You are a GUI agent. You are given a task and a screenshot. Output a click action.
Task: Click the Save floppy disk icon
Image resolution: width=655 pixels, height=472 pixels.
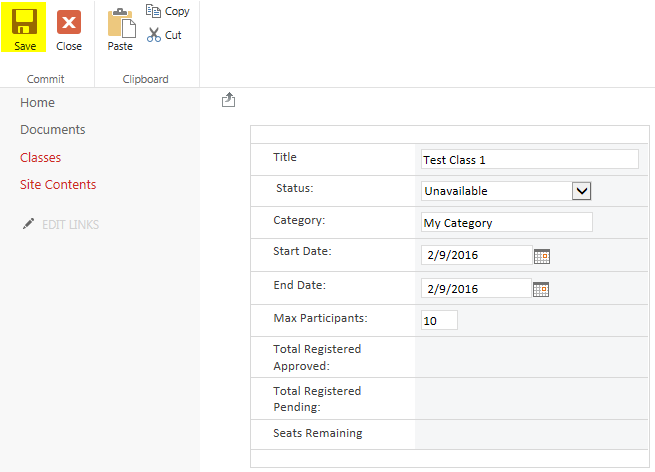(25, 23)
